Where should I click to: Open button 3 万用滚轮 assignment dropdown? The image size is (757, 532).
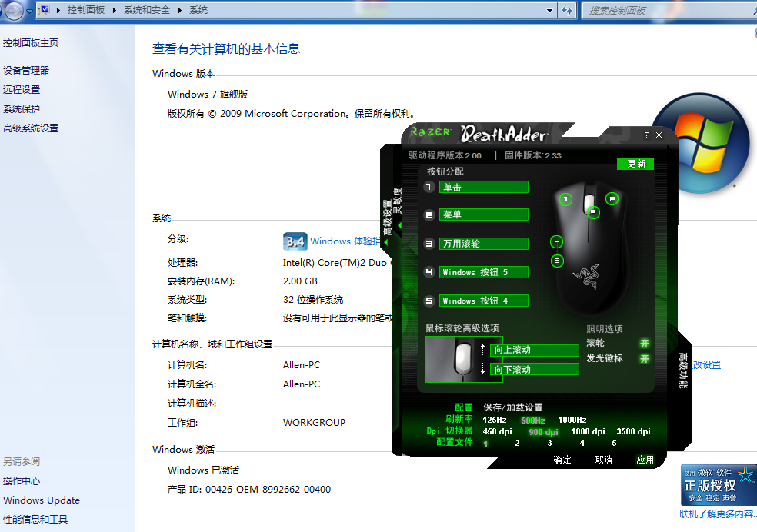(x=484, y=244)
